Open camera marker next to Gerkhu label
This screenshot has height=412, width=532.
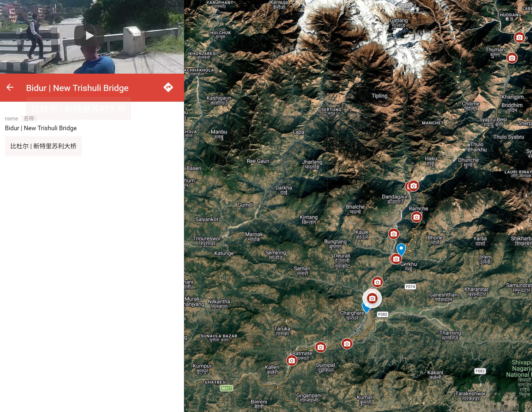tap(396, 259)
